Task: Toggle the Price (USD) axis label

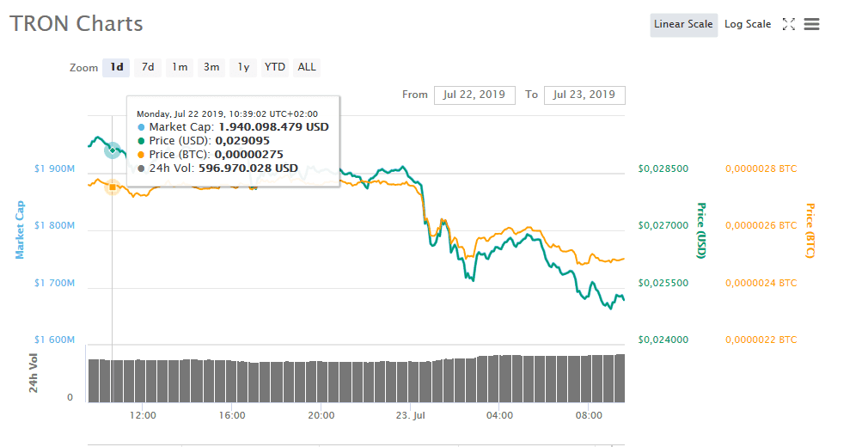Action: pos(701,230)
